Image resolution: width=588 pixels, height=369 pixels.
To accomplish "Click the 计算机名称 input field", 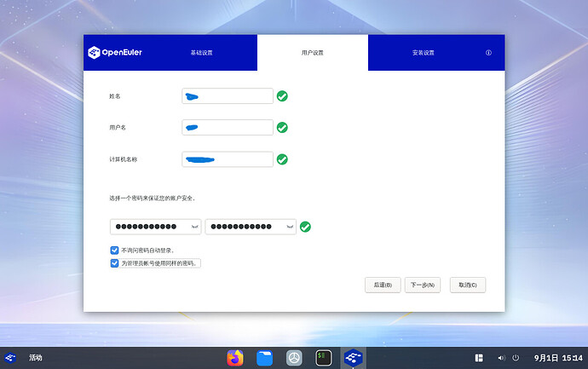I will coord(228,159).
